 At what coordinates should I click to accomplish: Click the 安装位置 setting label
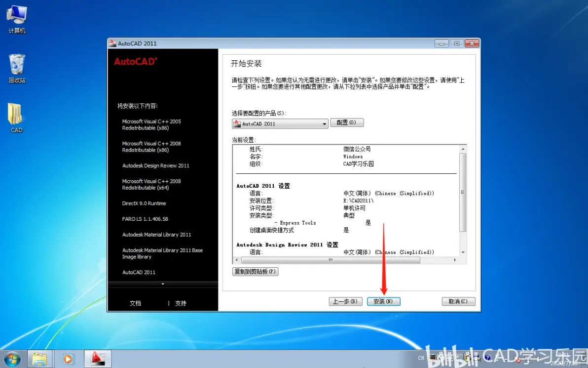click(x=262, y=201)
